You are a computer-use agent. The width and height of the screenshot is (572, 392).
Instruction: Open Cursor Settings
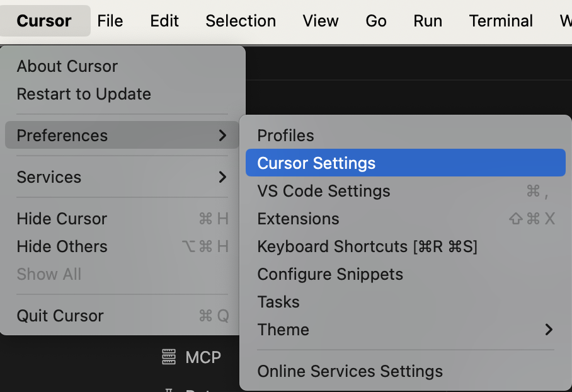point(406,163)
